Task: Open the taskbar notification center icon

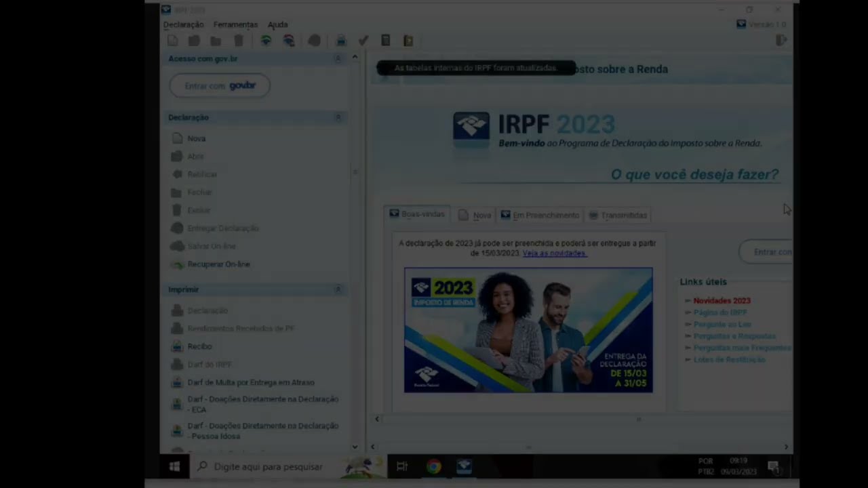Action: point(773,466)
